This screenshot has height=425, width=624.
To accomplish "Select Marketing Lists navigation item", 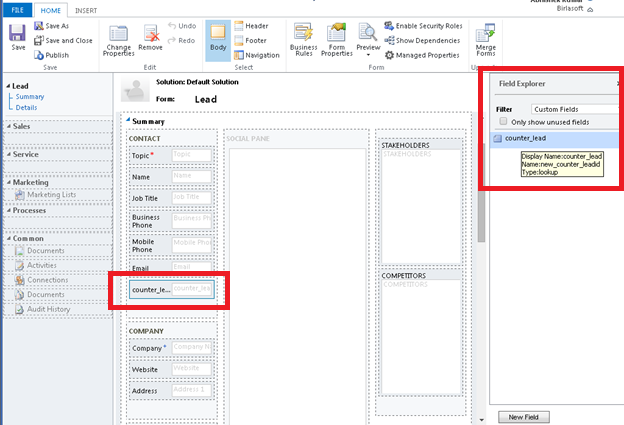I will (x=45, y=195).
